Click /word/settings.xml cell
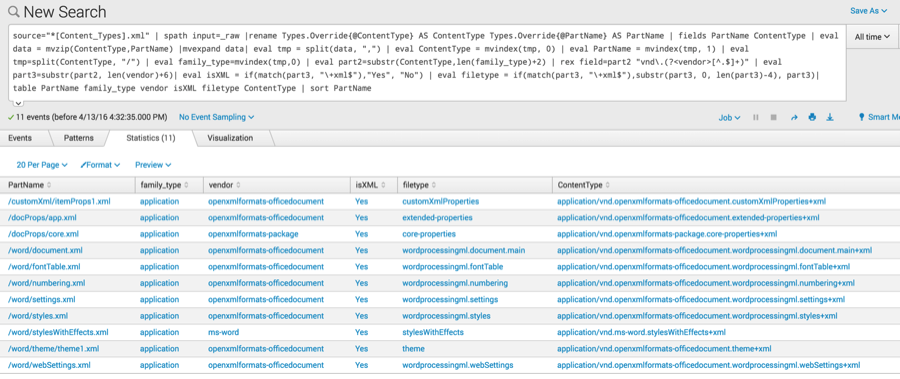Image resolution: width=900 pixels, height=379 pixels. [41, 299]
